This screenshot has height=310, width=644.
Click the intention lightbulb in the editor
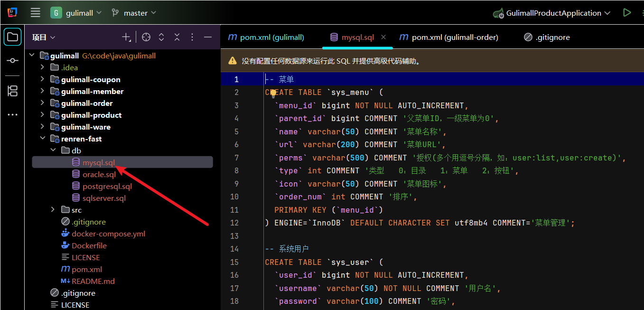click(x=273, y=94)
